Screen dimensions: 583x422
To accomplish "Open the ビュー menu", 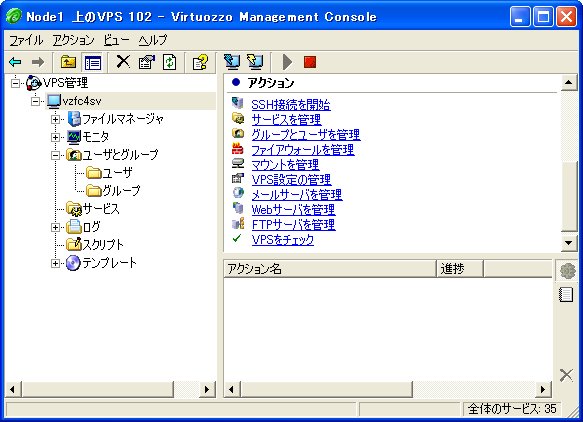I will tap(116, 40).
